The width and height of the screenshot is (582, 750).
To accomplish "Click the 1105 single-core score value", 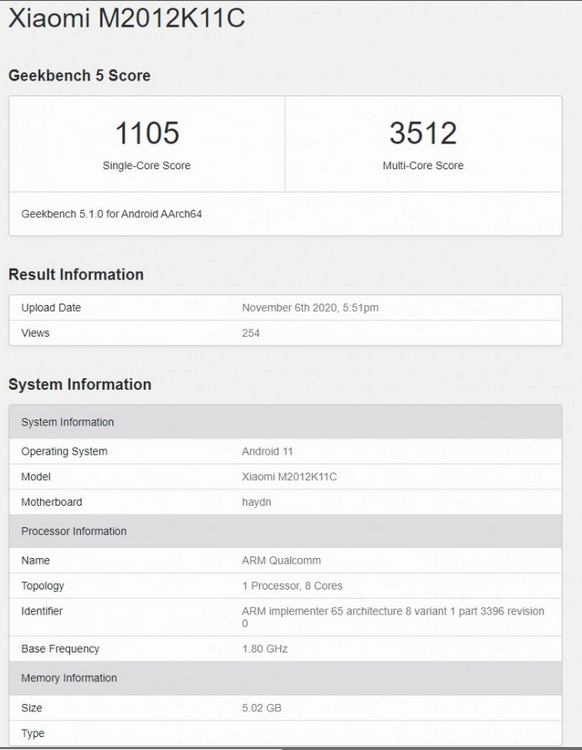I will [147, 133].
